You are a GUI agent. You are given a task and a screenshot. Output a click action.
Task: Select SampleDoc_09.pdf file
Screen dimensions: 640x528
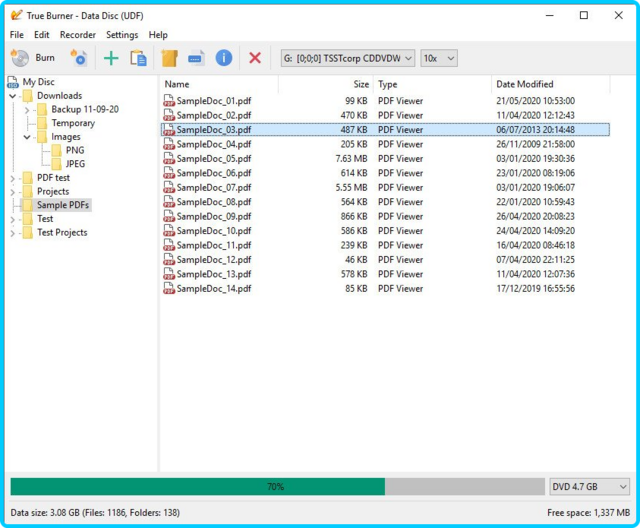click(x=214, y=216)
